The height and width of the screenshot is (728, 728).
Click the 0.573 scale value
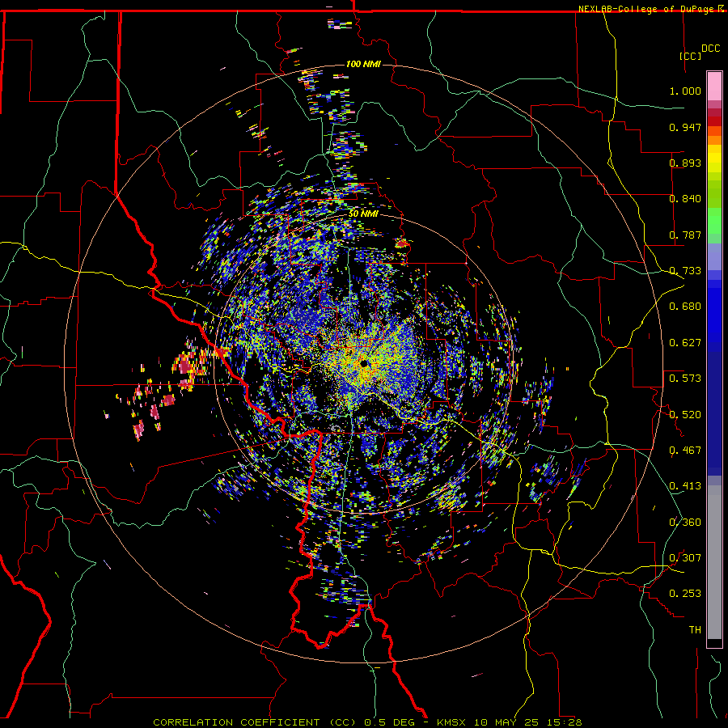685,379
